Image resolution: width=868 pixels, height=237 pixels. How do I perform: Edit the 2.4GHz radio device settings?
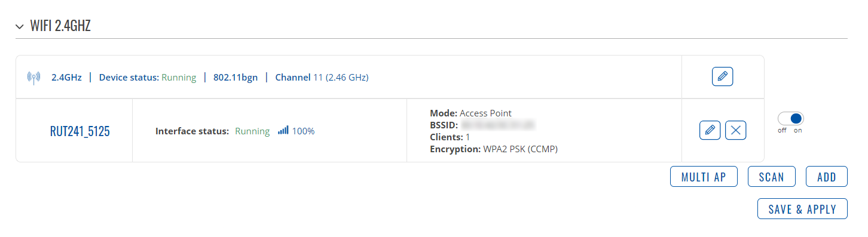click(x=723, y=76)
